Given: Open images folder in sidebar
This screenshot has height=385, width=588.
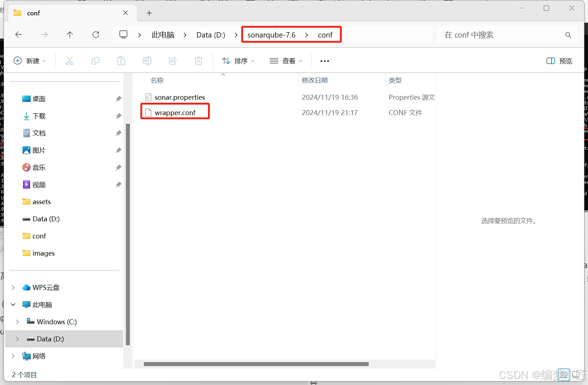Looking at the screenshot, I should [x=43, y=253].
